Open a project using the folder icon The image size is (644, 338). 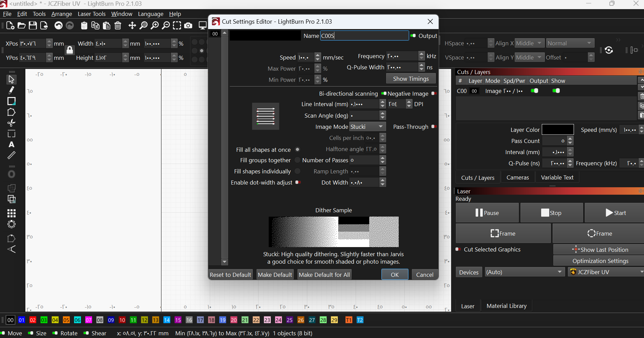22,26
